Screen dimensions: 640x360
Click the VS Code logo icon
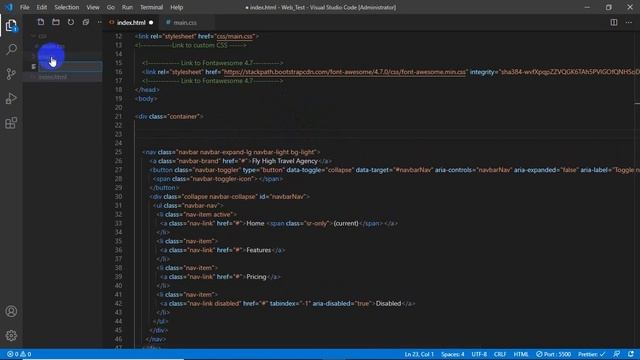pyautogui.click(x=9, y=7)
